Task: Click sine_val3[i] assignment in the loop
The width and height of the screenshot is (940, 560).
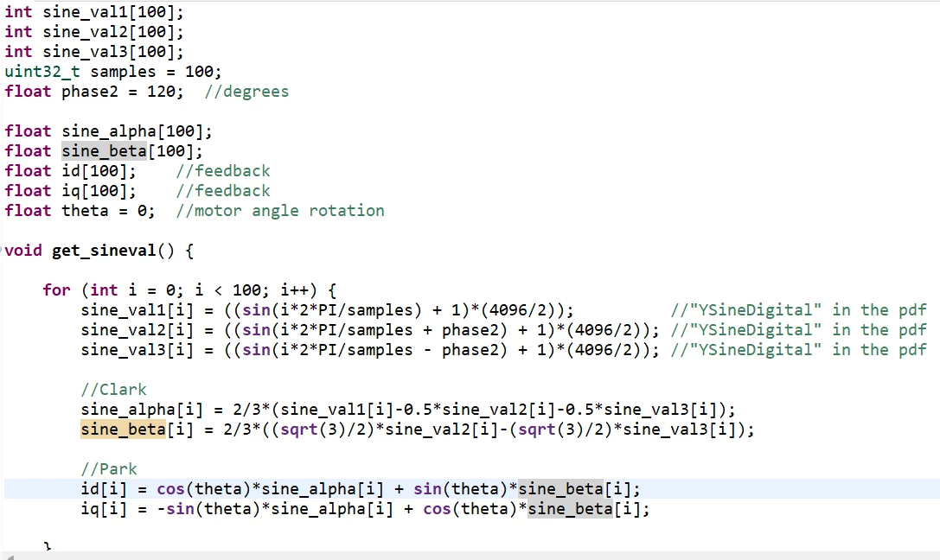Action: (x=137, y=350)
